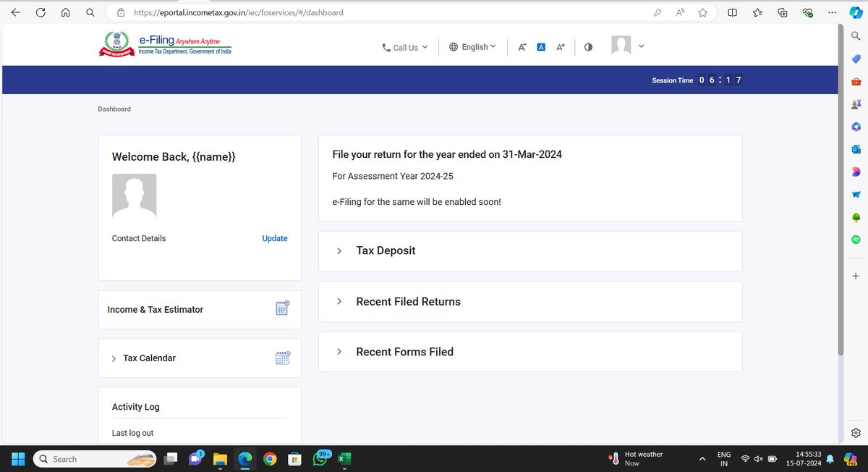868x472 pixels.
Task: Open the Windows Start menu
Action: [x=18, y=459]
